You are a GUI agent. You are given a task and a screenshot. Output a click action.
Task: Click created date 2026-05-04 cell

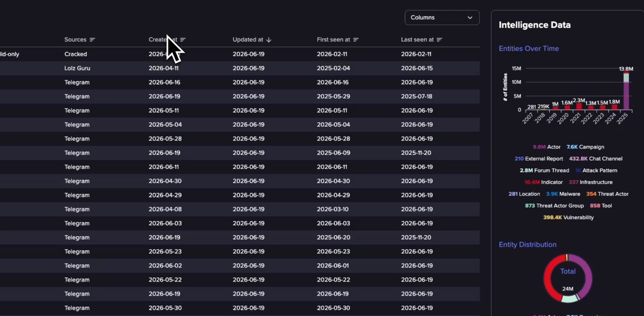tap(165, 125)
